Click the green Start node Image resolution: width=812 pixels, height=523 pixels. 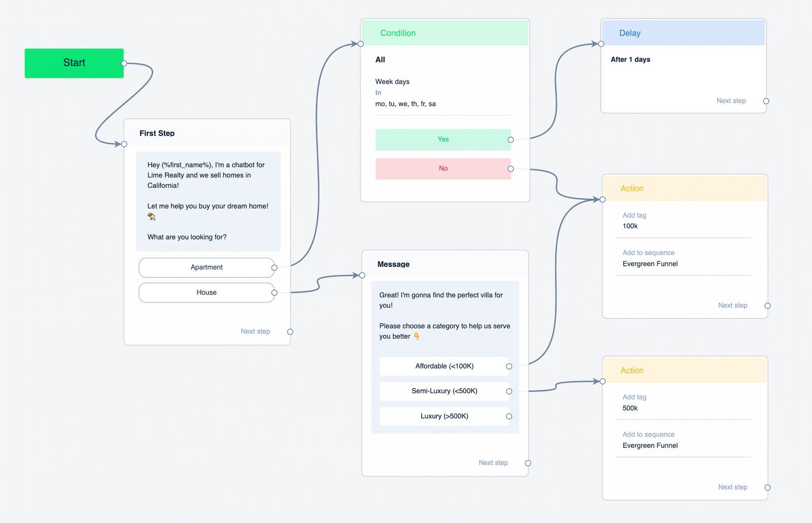click(x=74, y=63)
